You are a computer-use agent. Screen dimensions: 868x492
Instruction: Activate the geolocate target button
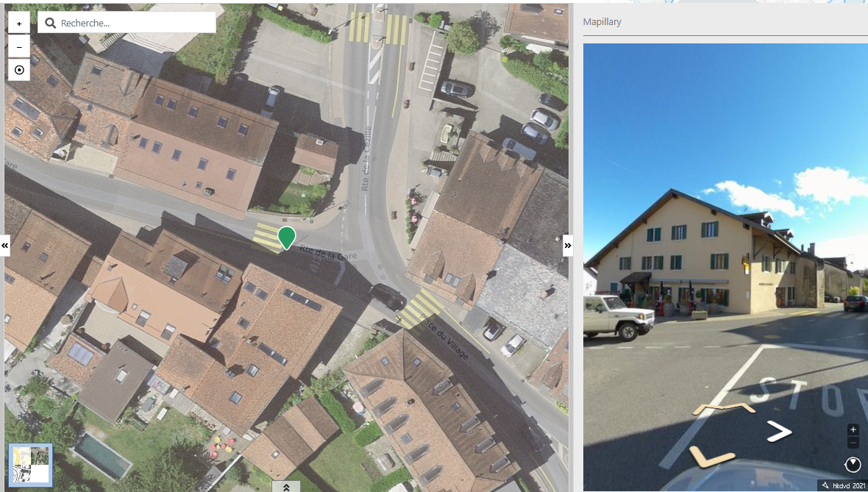(x=19, y=71)
